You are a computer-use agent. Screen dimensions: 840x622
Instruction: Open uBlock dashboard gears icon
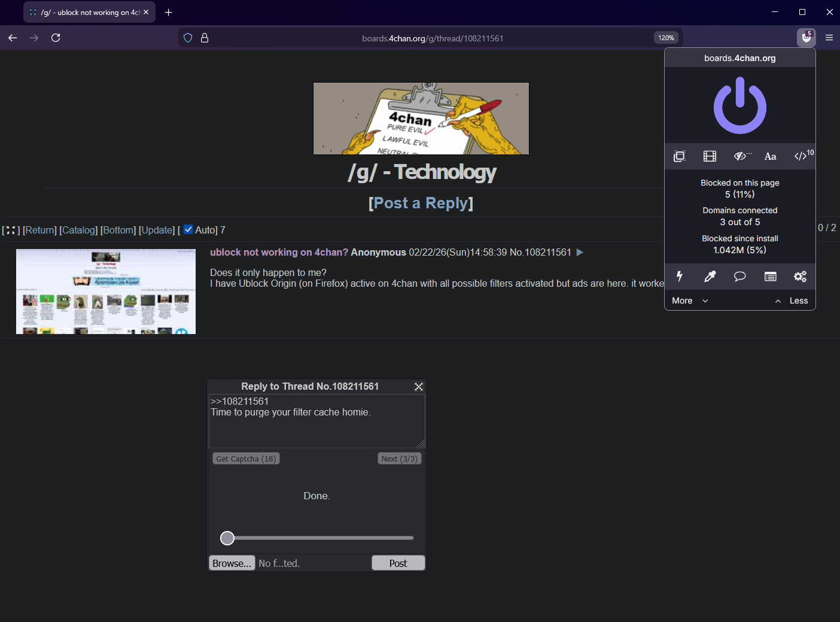click(800, 276)
